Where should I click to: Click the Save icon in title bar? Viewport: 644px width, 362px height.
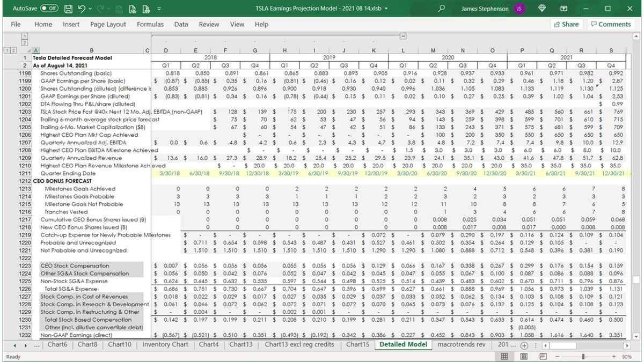[x=68, y=9]
